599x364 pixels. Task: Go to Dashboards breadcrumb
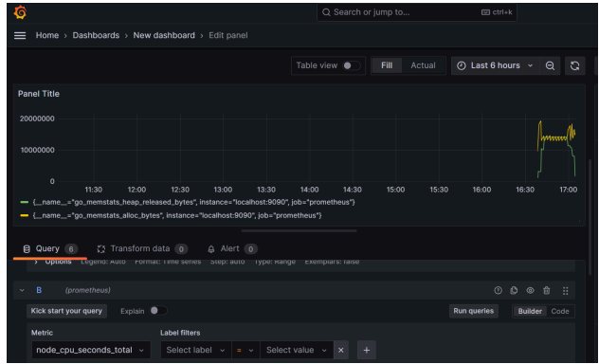point(96,35)
